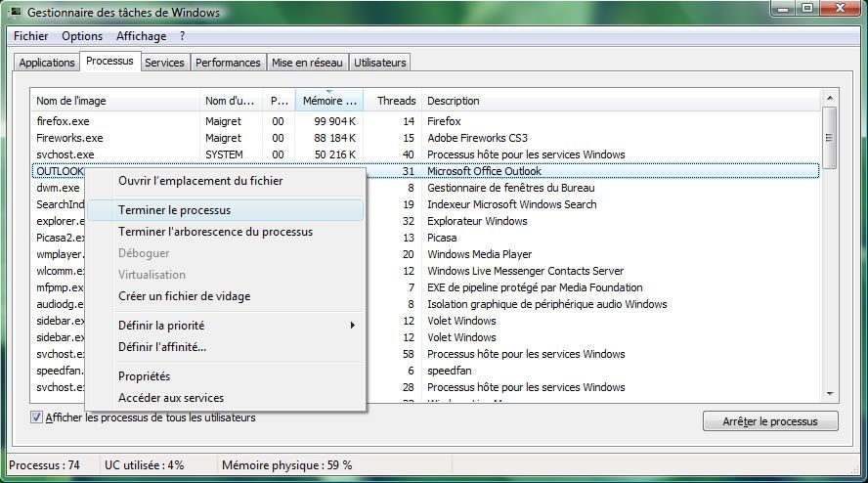Click the 'Arrêter le processus' button
This screenshot has width=868, height=483.
770,421
